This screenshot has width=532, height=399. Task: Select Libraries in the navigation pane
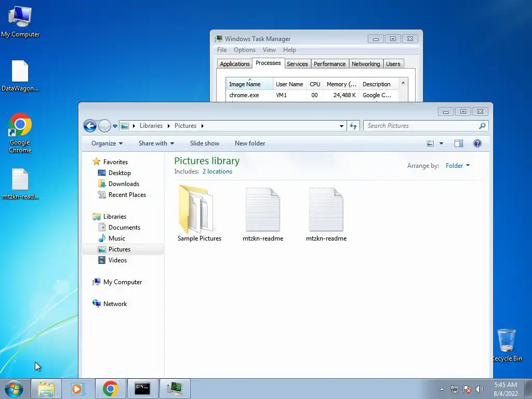pyautogui.click(x=115, y=217)
